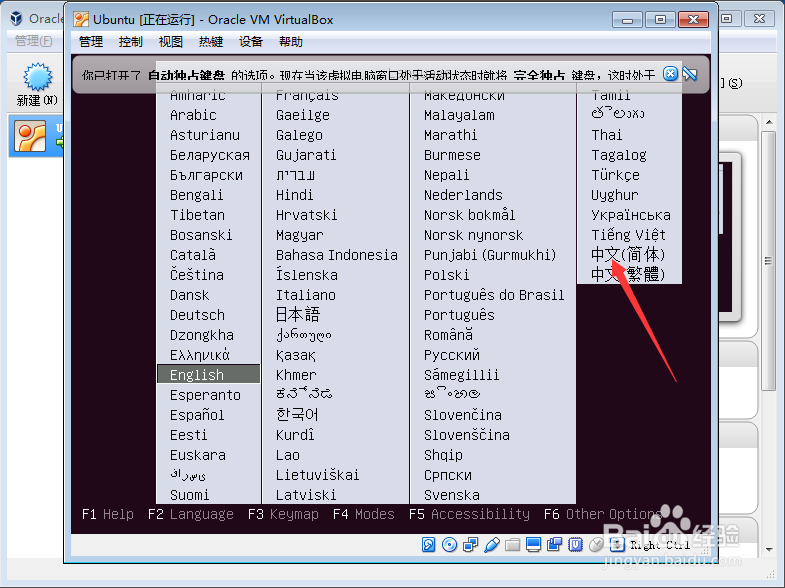This screenshot has width=785, height=588.
Task: Click the don't-show-again icon on notification
Action: pos(690,74)
